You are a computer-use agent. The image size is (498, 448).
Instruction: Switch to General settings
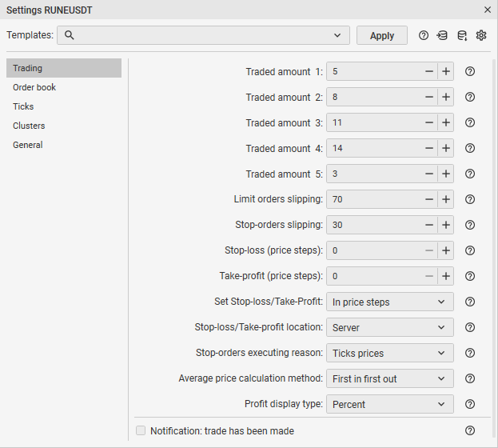click(x=64, y=145)
